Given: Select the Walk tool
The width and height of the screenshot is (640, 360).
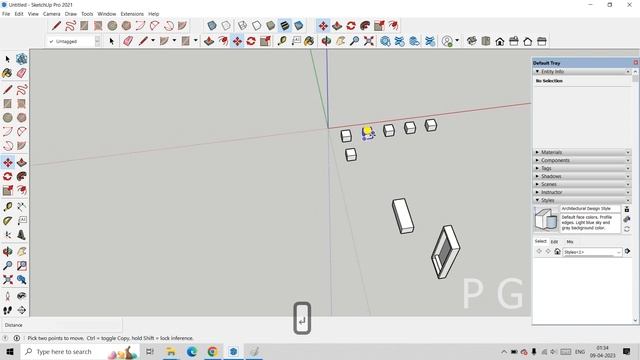Looking at the screenshot, I should (x=7, y=310).
